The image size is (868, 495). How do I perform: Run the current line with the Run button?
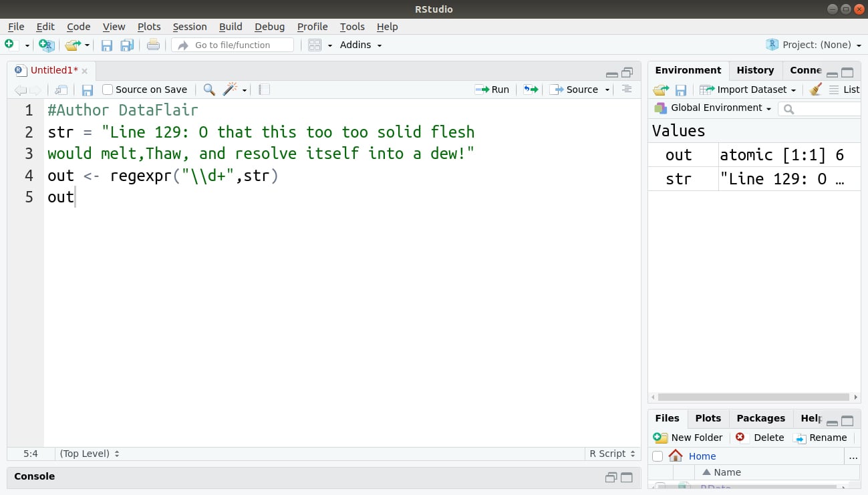[x=492, y=89]
